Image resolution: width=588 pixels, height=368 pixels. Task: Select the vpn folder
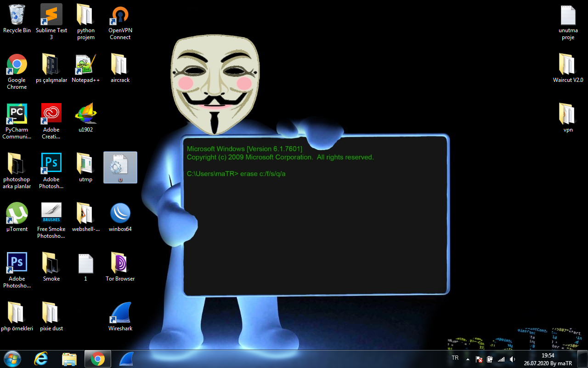tap(568, 118)
